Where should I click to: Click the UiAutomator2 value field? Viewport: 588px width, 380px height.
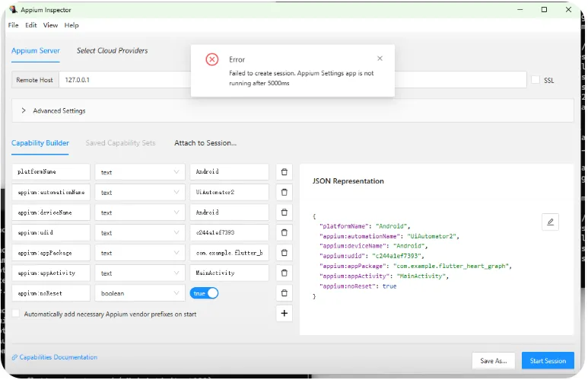coord(229,192)
